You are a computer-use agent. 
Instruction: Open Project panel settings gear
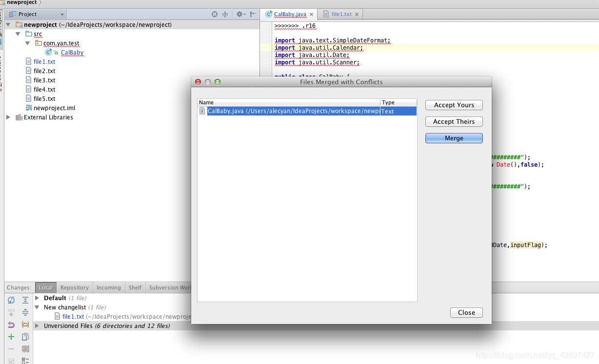240,14
